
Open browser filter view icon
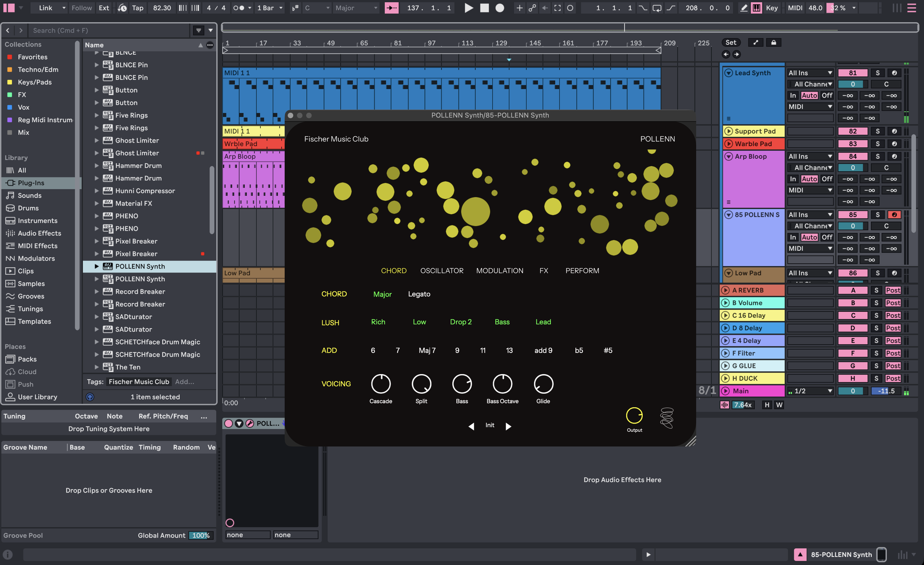(198, 30)
